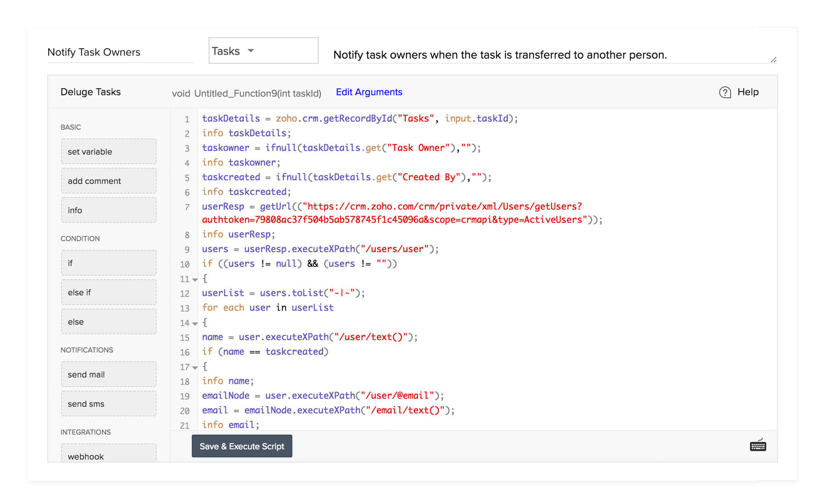825x504 pixels.
Task: Select the add comment block
Action: 109,181
